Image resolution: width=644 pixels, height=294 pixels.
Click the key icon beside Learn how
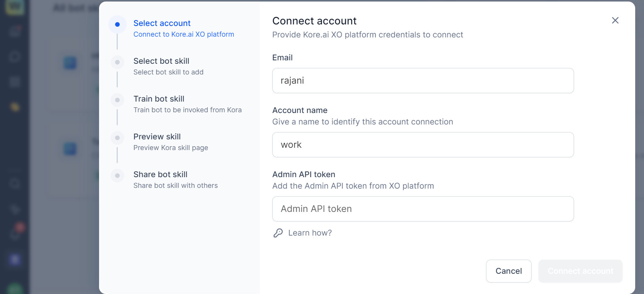click(x=278, y=233)
